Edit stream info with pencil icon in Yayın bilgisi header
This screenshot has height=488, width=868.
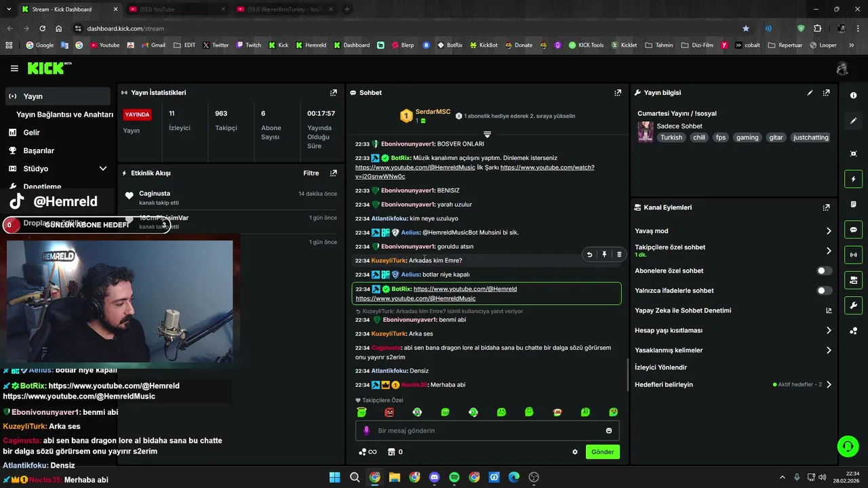pos(810,93)
